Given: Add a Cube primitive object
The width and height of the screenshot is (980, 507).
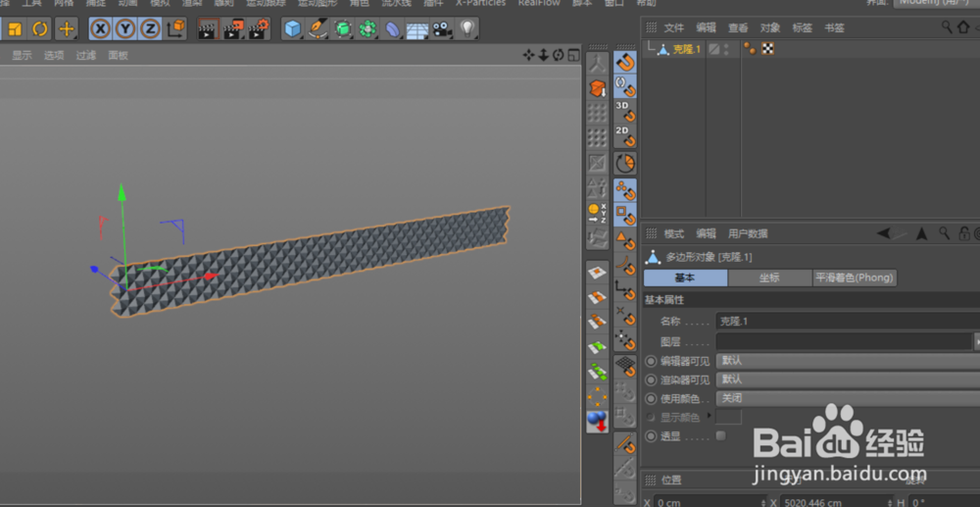Looking at the screenshot, I should pyautogui.click(x=292, y=28).
